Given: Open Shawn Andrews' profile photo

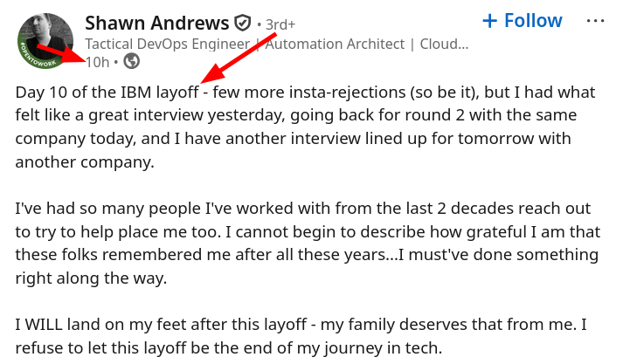Looking at the screenshot, I should [x=45, y=37].
